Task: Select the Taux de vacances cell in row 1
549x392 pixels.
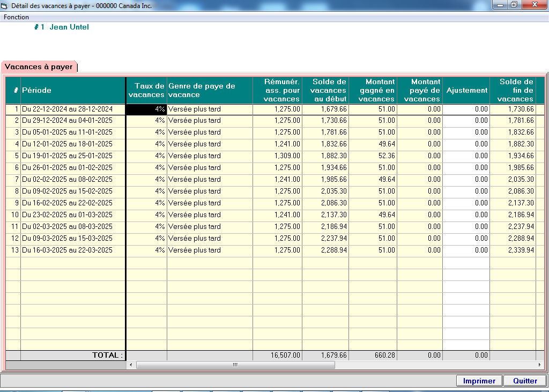Action: pyautogui.click(x=146, y=109)
